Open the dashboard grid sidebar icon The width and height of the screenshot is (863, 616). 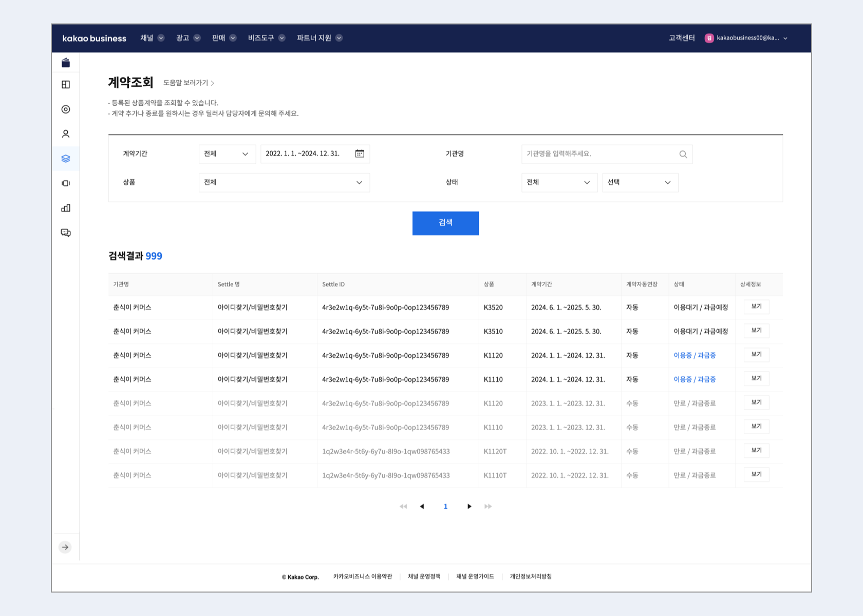click(66, 85)
